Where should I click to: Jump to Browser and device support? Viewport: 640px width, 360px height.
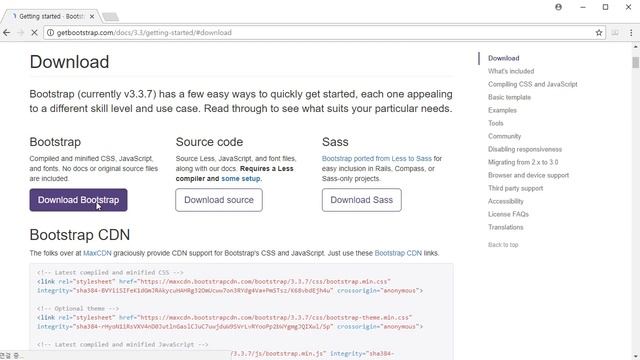point(529,175)
